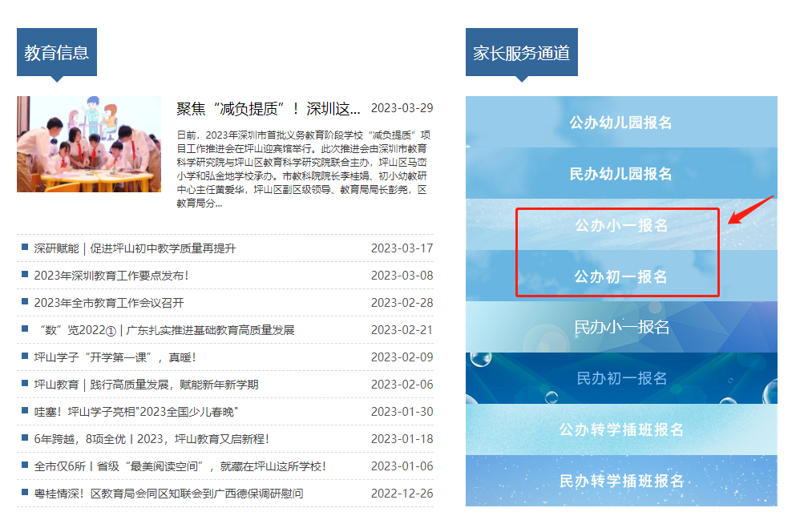Open article 坪山教育｜践行高质量发展，赋能新年新学期
The width and height of the screenshot is (812, 524).
coord(146,385)
